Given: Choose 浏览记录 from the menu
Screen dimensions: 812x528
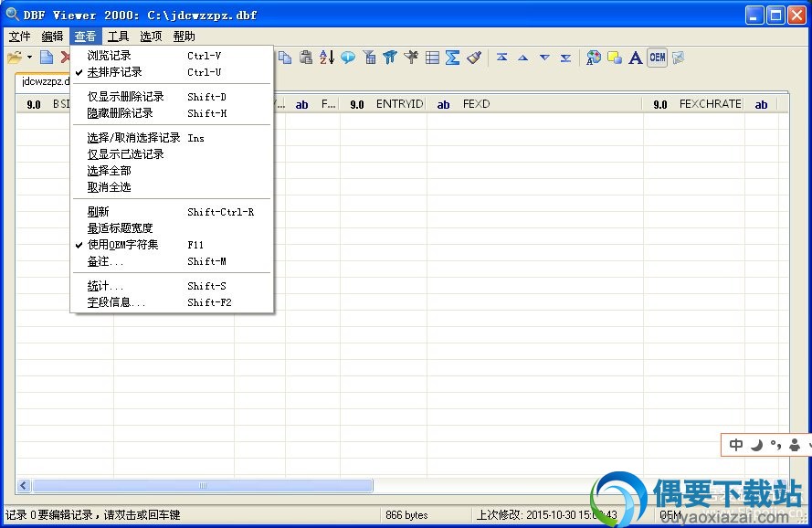Looking at the screenshot, I should pos(172,56).
